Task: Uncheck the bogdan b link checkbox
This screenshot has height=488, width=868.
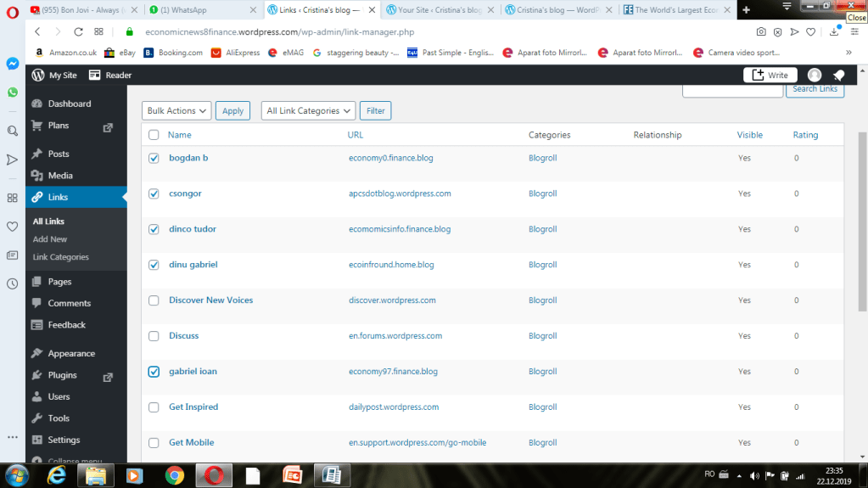Action: pyautogui.click(x=154, y=158)
